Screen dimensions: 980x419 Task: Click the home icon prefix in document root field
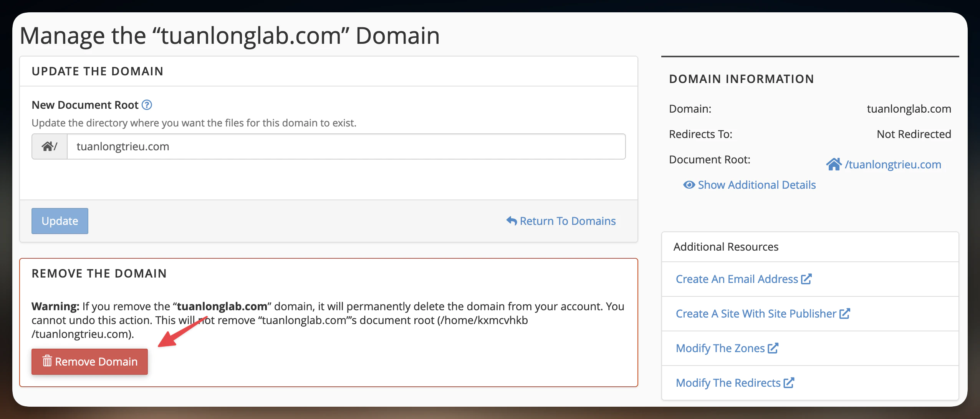tap(48, 146)
